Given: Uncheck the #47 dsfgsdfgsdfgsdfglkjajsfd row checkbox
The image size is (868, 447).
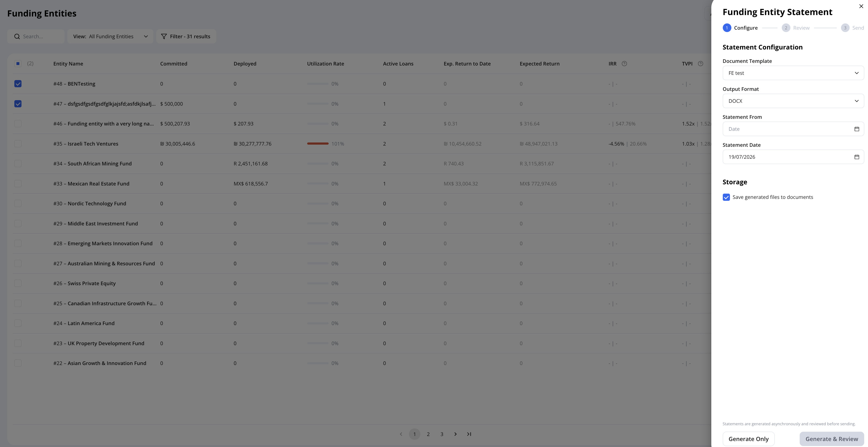Looking at the screenshot, I should tap(18, 104).
